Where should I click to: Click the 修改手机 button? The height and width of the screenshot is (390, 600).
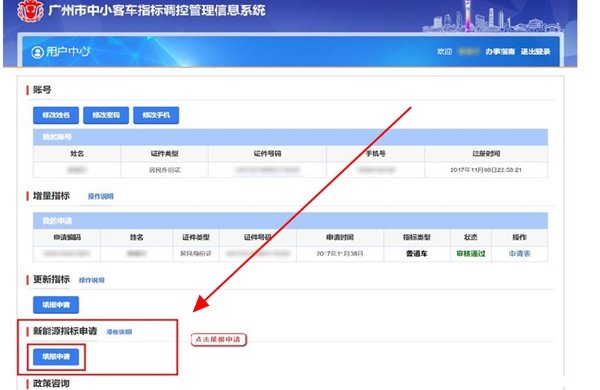click(x=156, y=115)
